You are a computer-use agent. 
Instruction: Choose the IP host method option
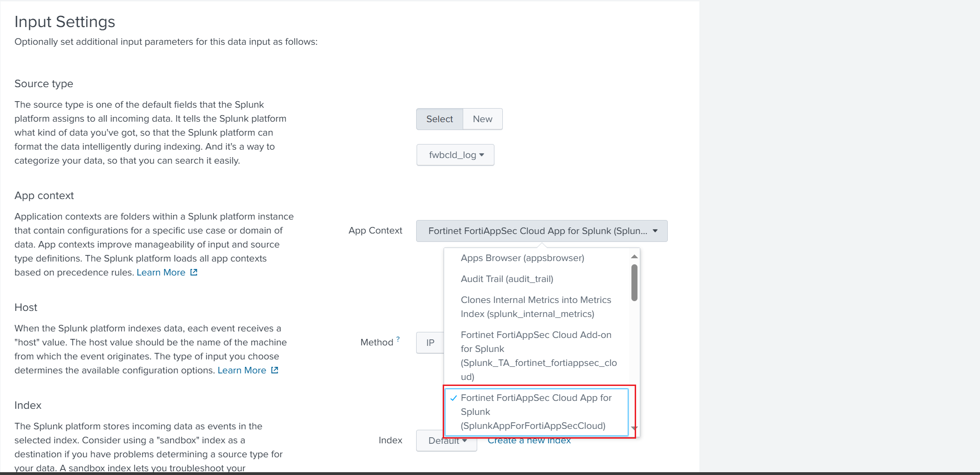point(430,343)
